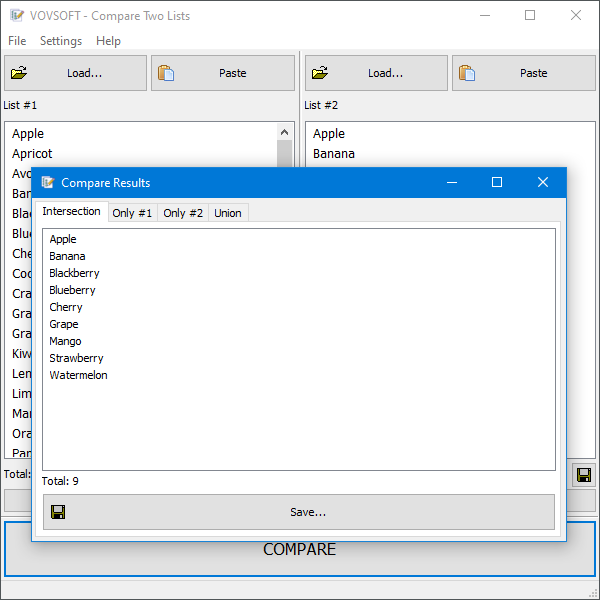Click the clipboard icon on List #2 Paste
Viewport: 600px width, 600px height.
467,73
